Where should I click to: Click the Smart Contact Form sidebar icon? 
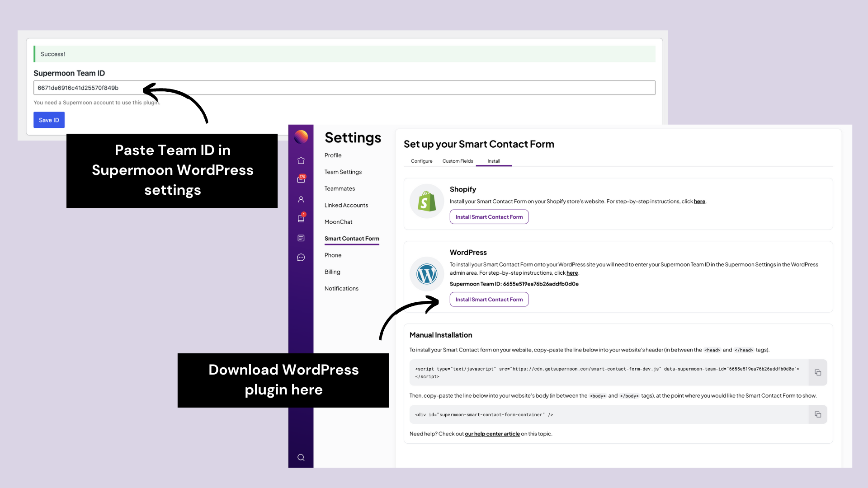(301, 238)
